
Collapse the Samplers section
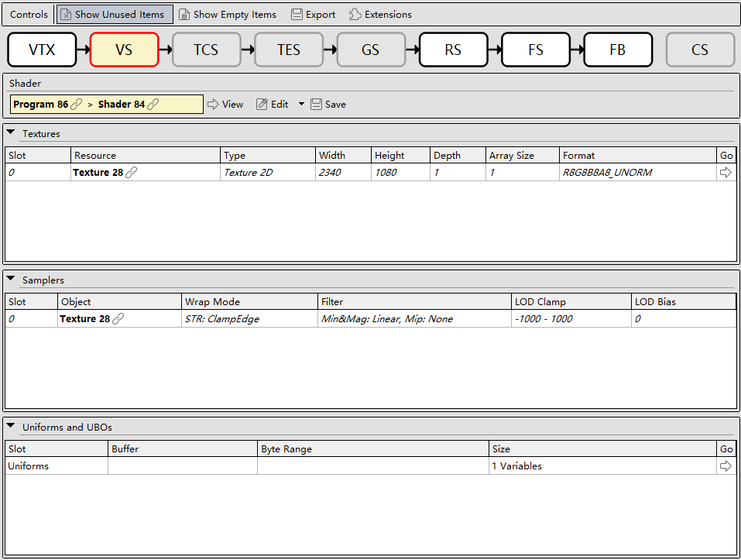(x=11, y=280)
